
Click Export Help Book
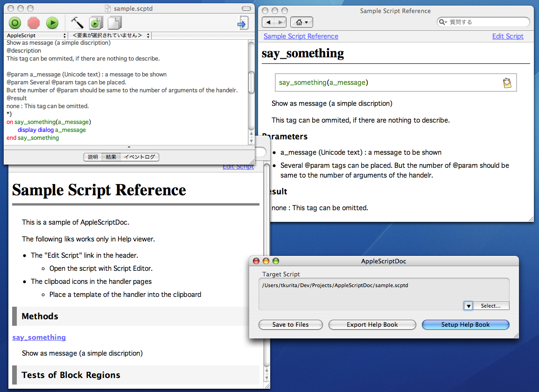[372, 325]
